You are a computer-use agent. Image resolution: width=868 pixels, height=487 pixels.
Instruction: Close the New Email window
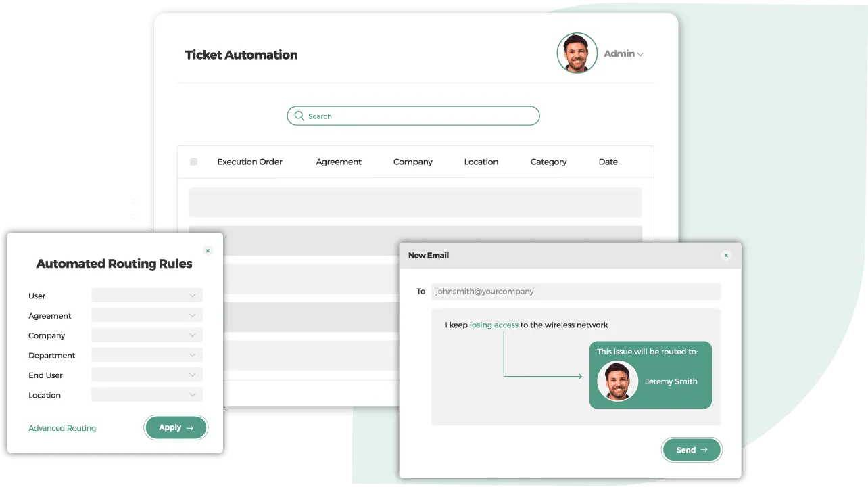click(x=726, y=256)
